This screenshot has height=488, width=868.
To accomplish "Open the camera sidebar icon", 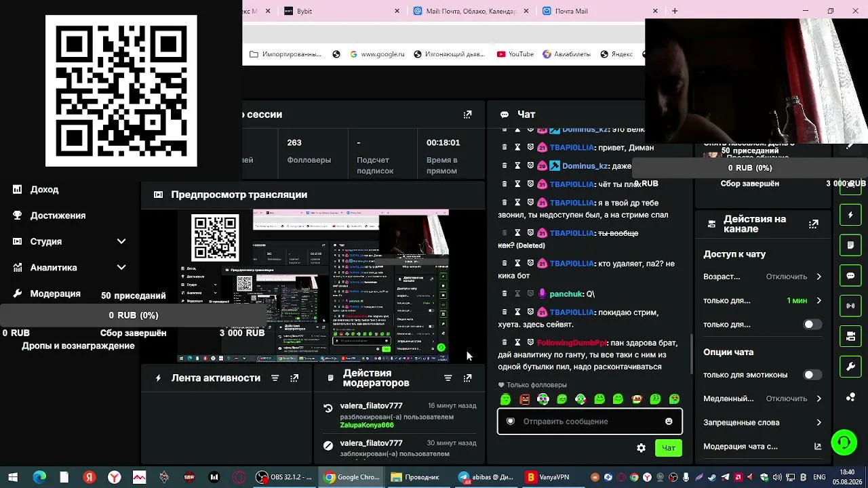I will (850, 336).
